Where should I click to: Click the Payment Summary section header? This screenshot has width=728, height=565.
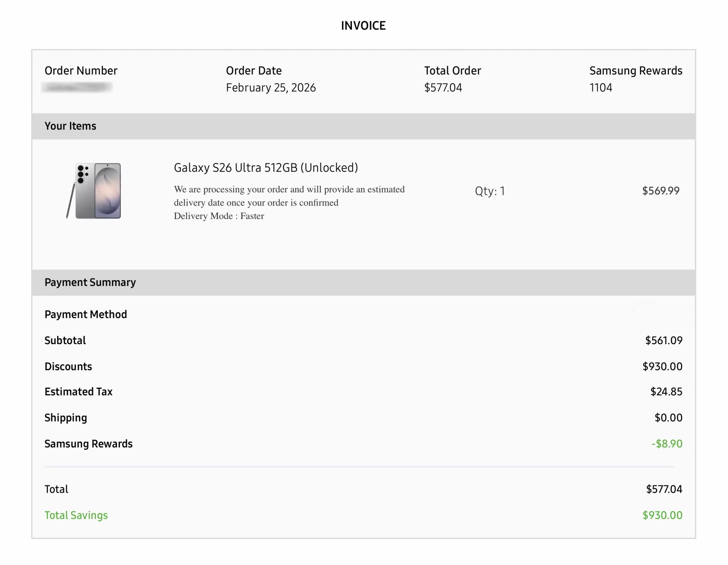point(90,282)
